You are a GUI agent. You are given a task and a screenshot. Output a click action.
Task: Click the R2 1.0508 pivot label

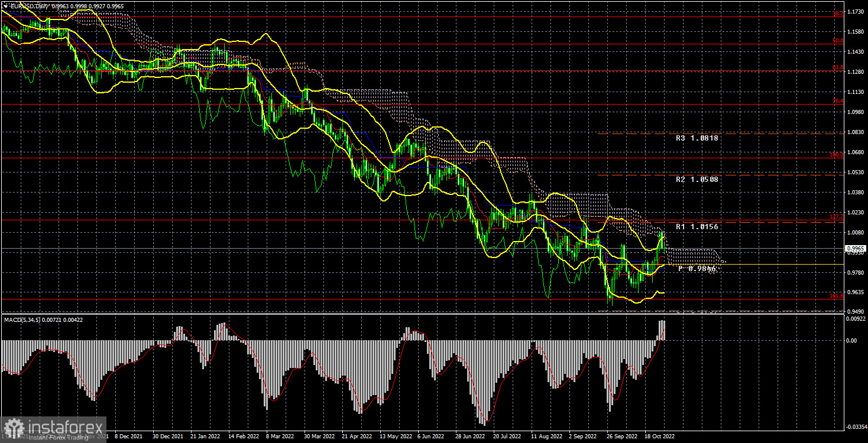(x=697, y=179)
